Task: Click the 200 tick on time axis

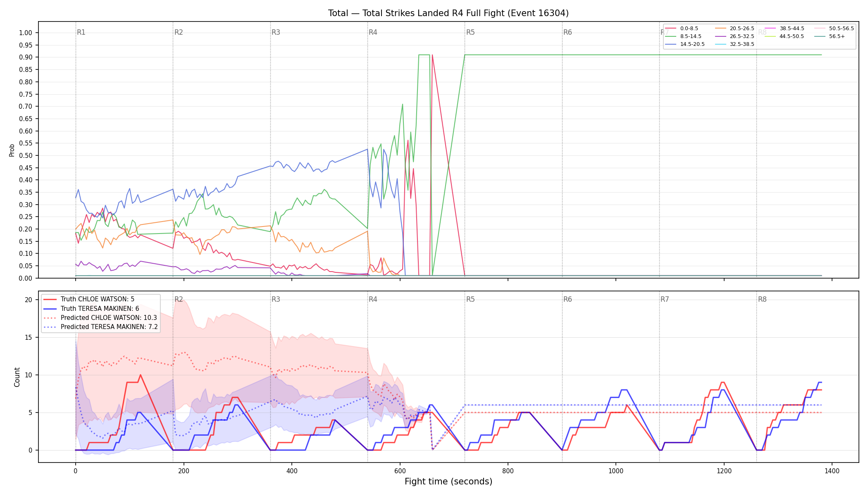Action: click(x=184, y=471)
